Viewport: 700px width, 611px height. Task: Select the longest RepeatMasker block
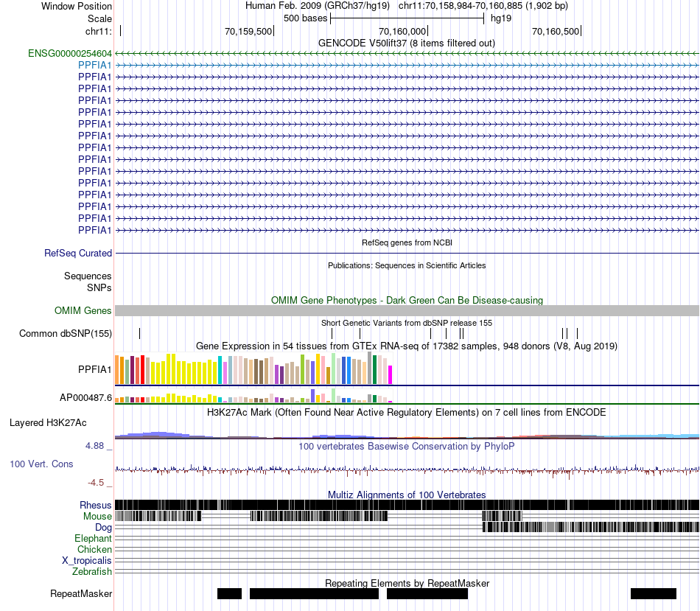[314, 593]
